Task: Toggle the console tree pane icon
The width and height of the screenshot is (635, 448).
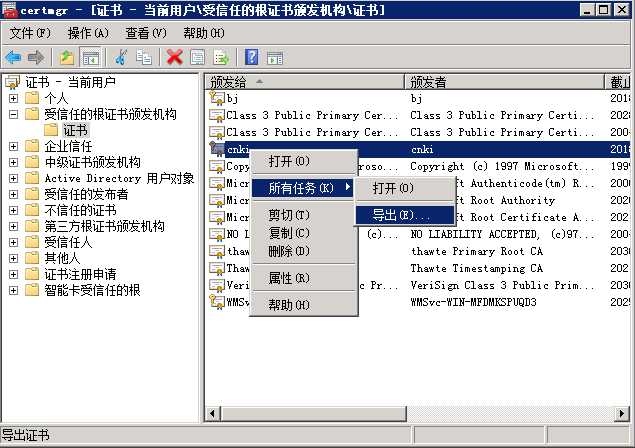Action: tap(91, 57)
